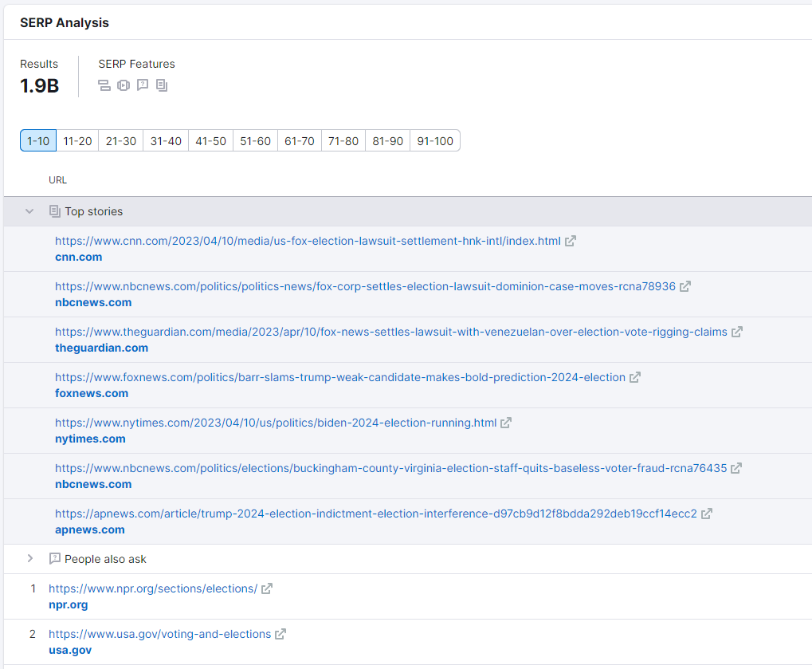
Task: Switch to the 61-70 results tab
Action: tap(300, 141)
